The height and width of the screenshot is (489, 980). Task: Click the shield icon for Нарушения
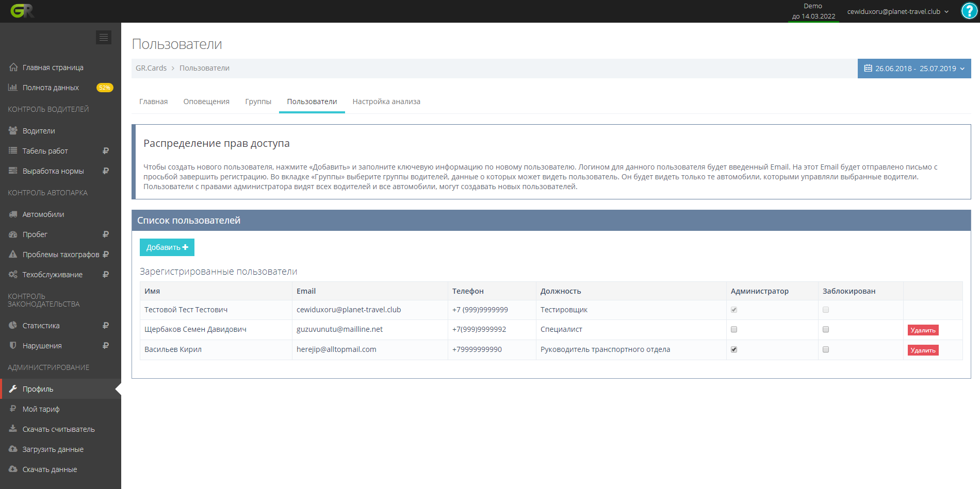pyautogui.click(x=13, y=346)
